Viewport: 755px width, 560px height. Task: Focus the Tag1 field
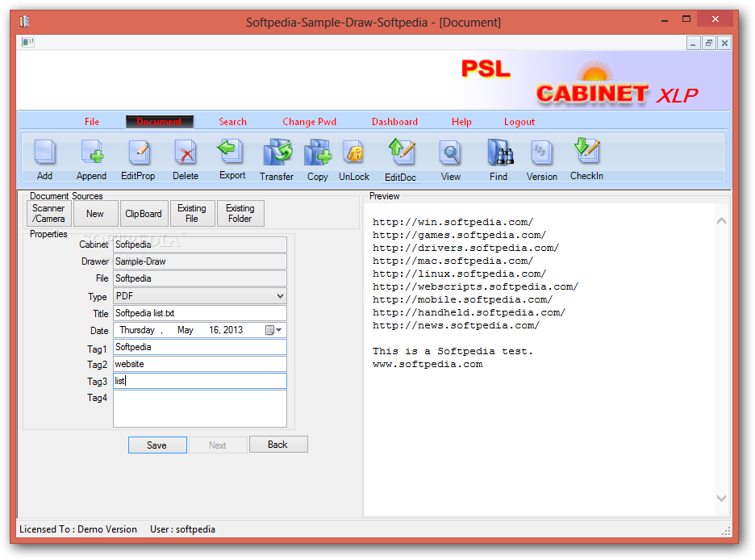click(x=200, y=347)
